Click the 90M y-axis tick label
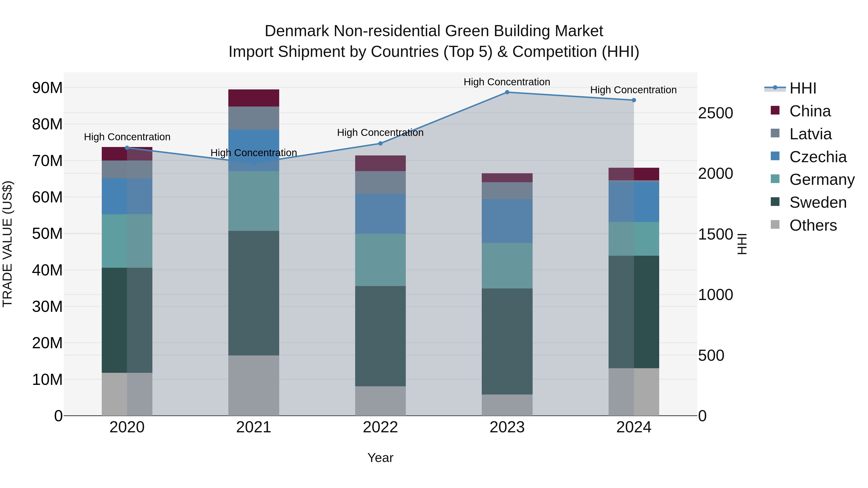Screen dimensions: 868x488 47,88
